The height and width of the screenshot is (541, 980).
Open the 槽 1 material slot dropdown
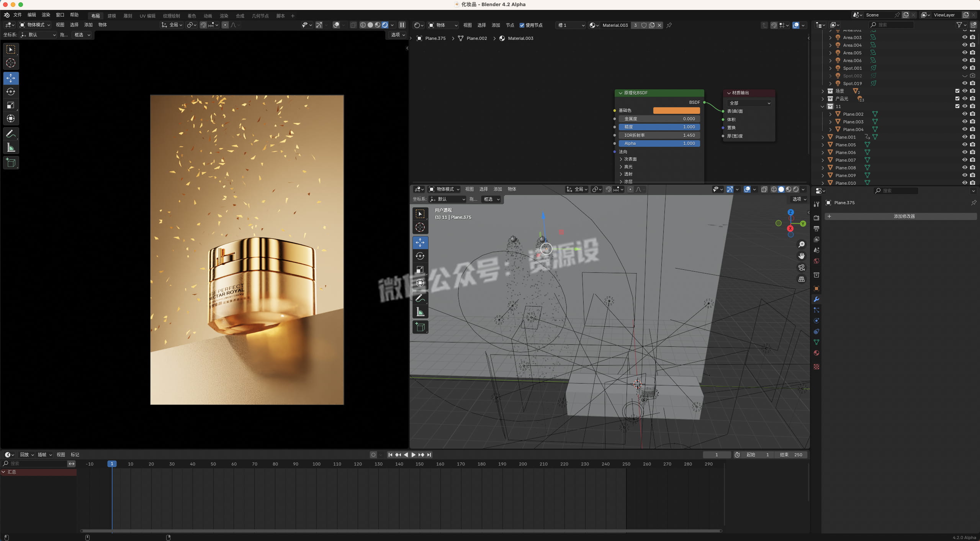[571, 25]
